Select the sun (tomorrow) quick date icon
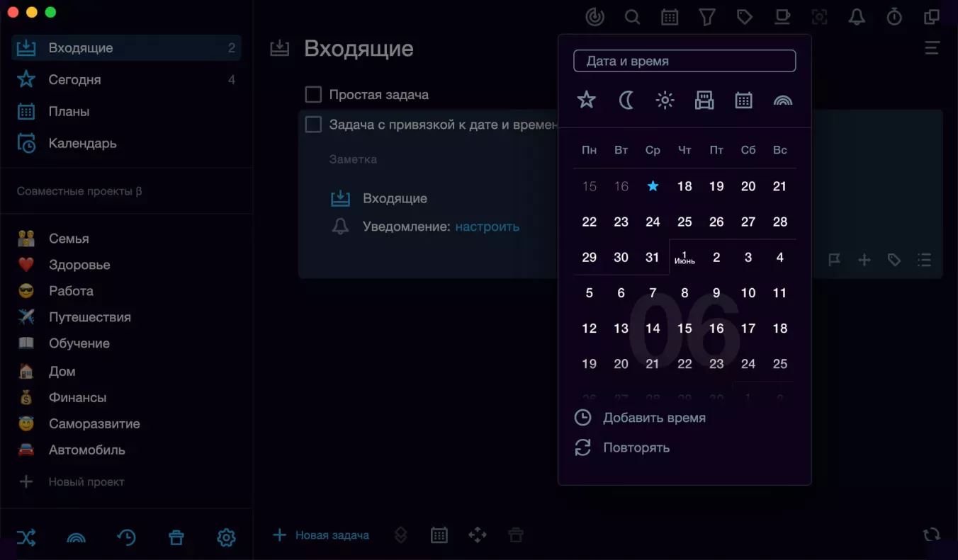Viewport: 958px width, 560px height. [x=665, y=101]
